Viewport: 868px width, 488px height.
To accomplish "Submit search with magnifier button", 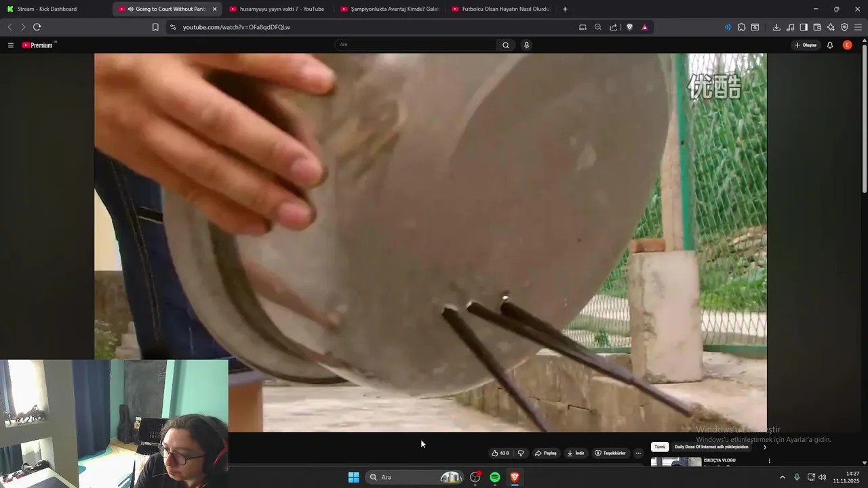I will tap(506, 45).
